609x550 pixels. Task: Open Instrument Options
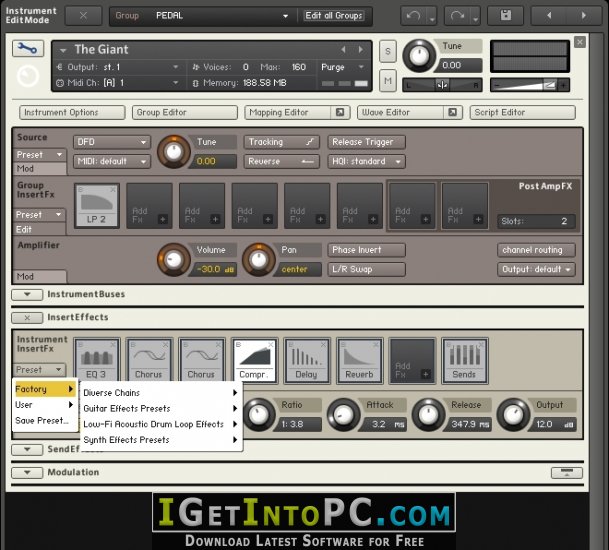(x=72, y=112)
